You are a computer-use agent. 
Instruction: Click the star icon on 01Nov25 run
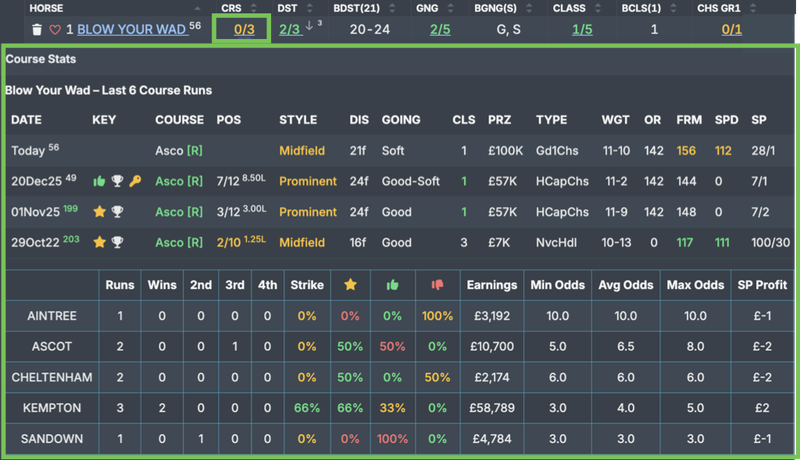(x=98, y=212)
